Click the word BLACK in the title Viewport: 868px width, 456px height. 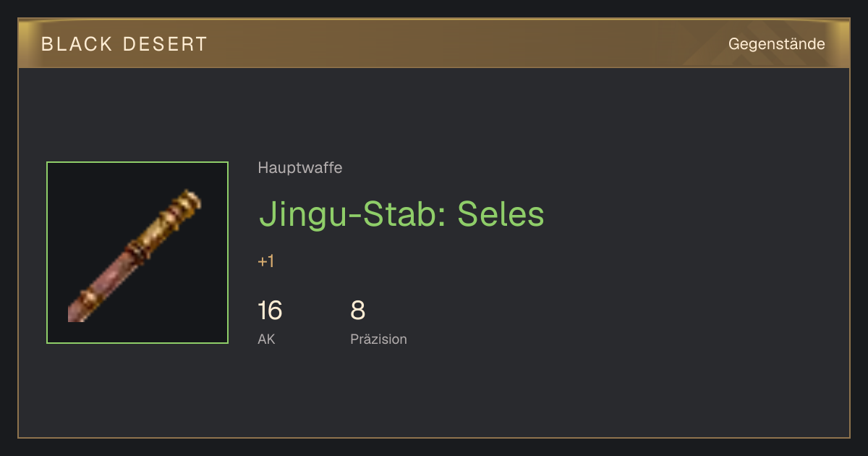click(x=77, y=44)
